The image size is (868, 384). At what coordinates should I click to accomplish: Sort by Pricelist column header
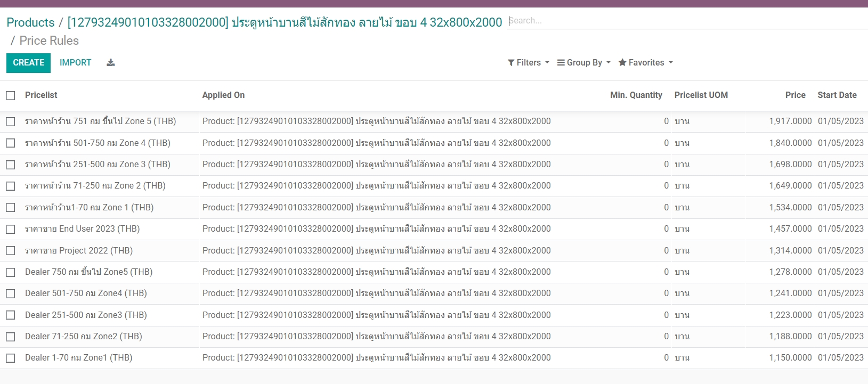pyautogui.click(x=41, y=95)
